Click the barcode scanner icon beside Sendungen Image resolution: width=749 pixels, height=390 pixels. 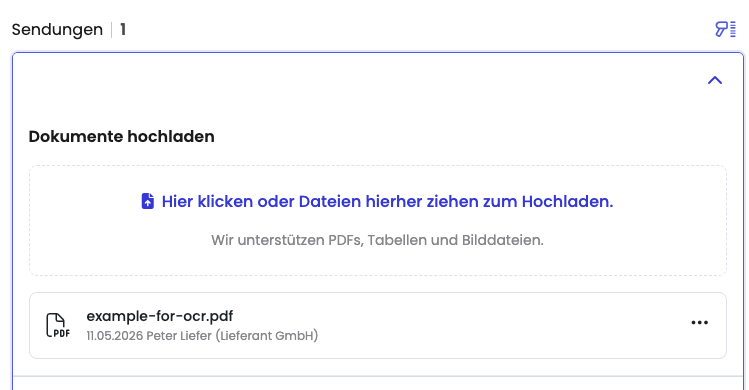click(x=725, y=29)
